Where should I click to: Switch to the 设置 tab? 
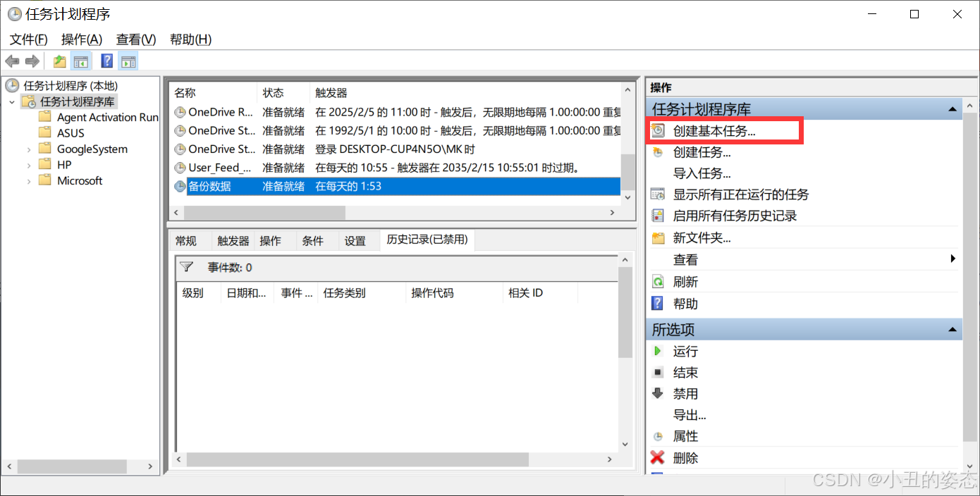(355, 241)
